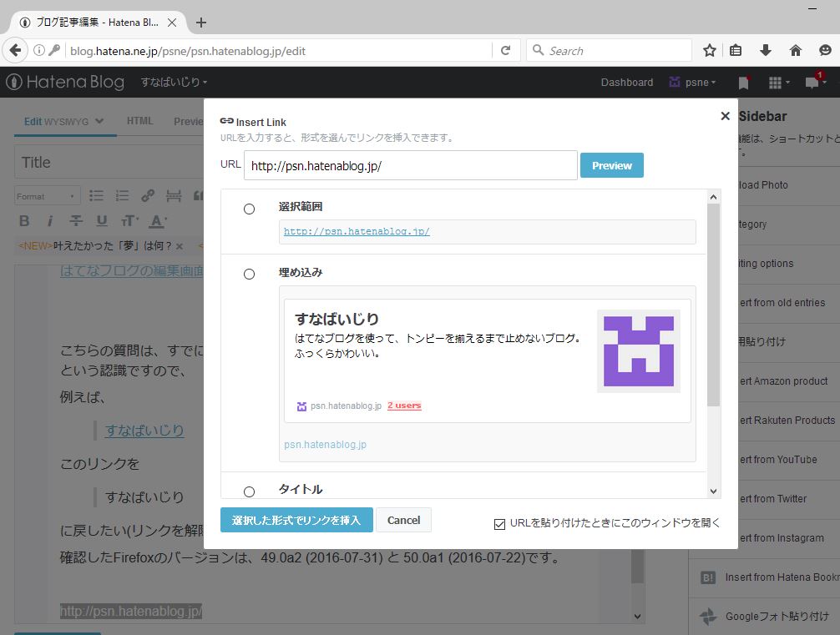
Task: Open Insert Amazon product sidebar item
Action: [x=789, y=380]
